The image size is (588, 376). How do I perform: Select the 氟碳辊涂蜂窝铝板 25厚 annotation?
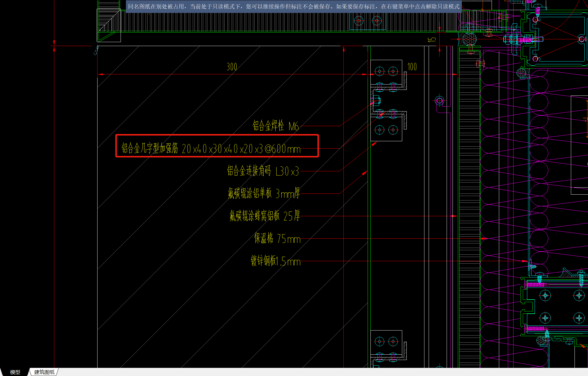(x=264, y=216)
